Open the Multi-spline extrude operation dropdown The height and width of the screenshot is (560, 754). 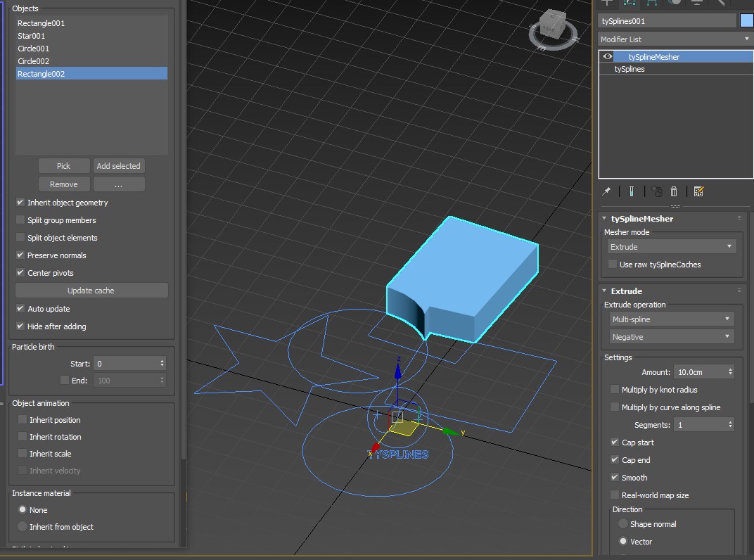[671, 319]
